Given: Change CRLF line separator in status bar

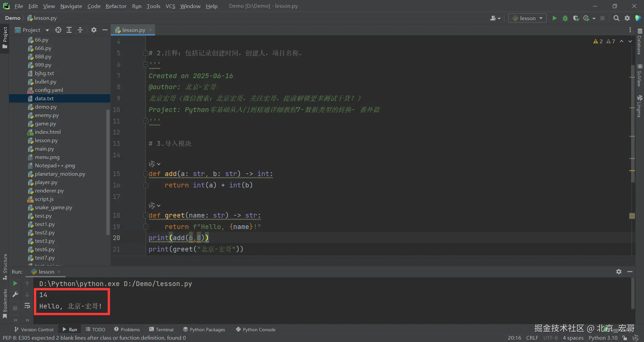Looking at the screenshot, I should pyautogui.click(x=532, y=338).
